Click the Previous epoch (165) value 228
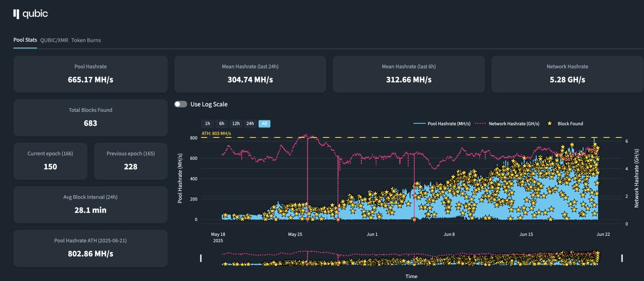 coord(130,167)
